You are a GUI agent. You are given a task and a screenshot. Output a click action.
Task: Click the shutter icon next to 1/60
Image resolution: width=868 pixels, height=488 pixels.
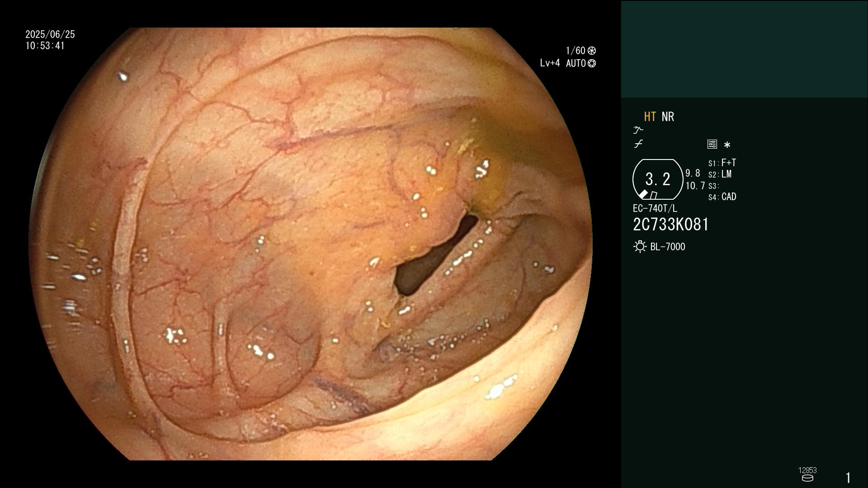pos(591,51)
